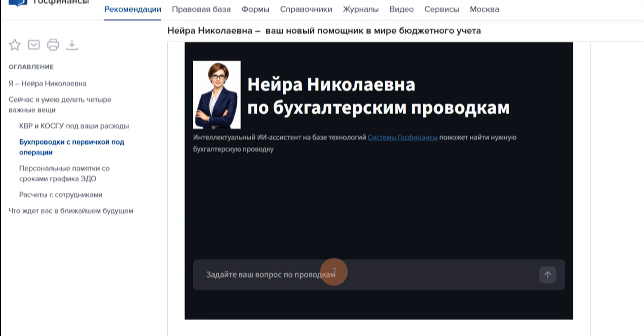Viewport: 644px width, 336px height.
Task: Follow the Системы Госфинансы hyperlink
Action: 402,137
